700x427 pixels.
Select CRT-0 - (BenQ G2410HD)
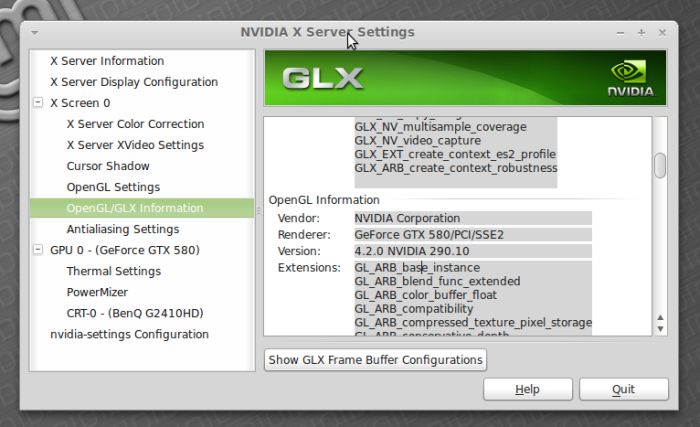pyautogui.click(x=135, y=313)
